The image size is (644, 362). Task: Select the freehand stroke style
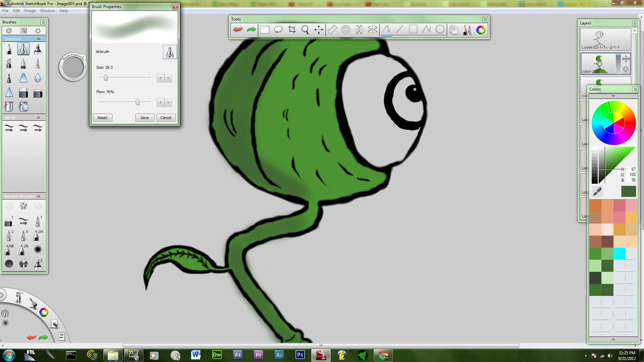[x=386, y=30]
